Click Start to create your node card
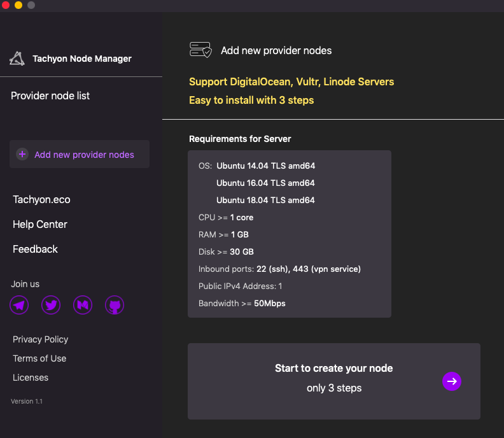 334,381
